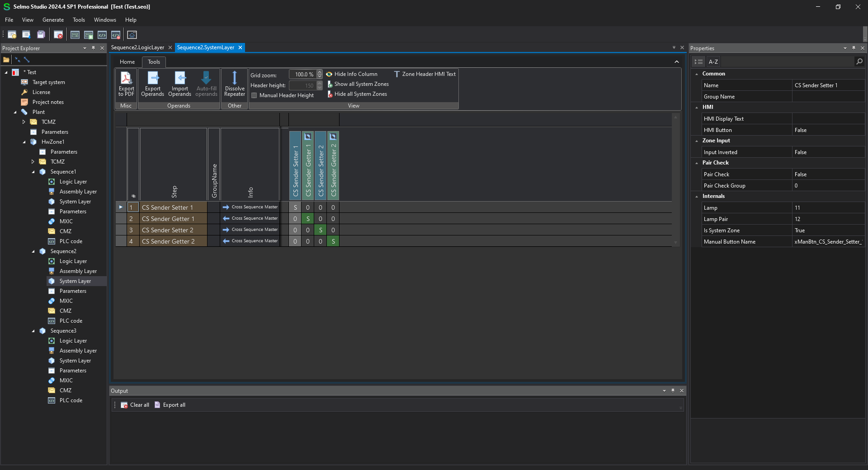Toggle the Manual Header Height checkbox
The image size is (868, 470).
(255, 95)
